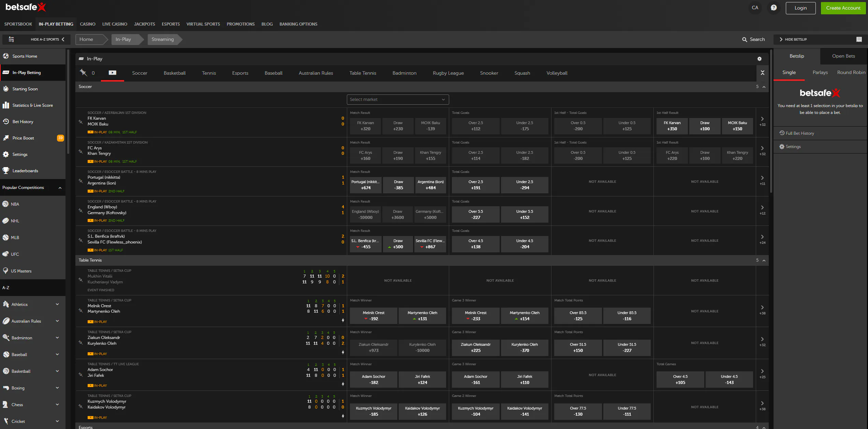Collapse Popular Competitions list
Image resolution: width=868 pixels, height=429 pixels.
point(60,188)
